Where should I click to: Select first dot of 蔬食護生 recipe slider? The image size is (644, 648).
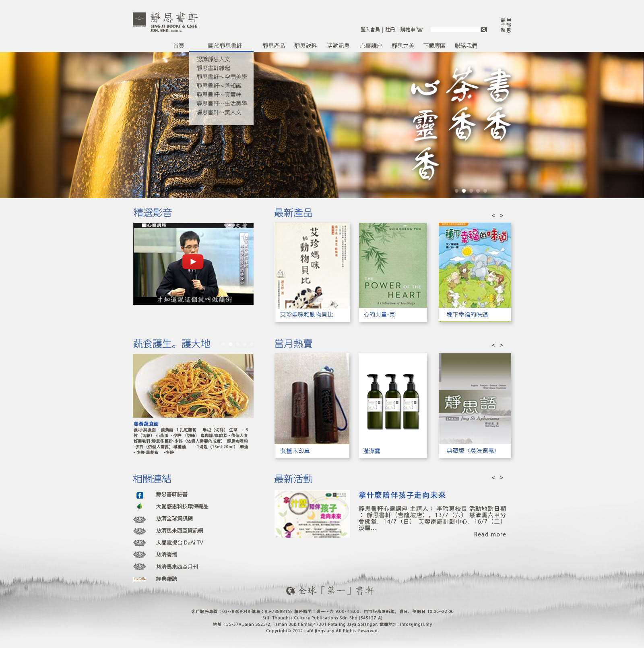click(223, 344)
